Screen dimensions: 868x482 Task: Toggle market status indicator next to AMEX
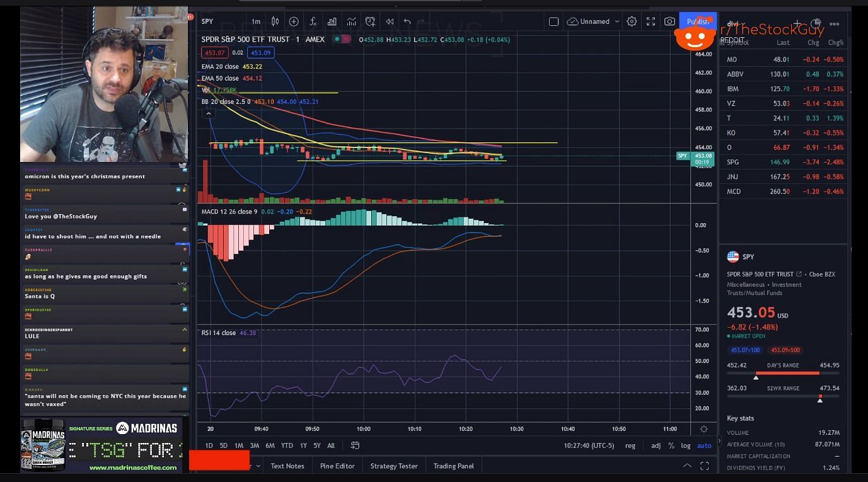tap(337, 39)
